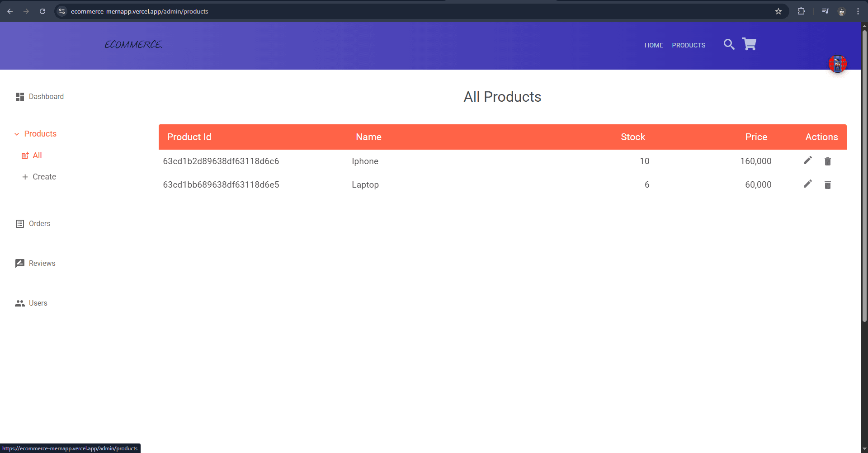
Task: Select the Dashboard grid icon in sidebar
Action: (x=19, y=96)
